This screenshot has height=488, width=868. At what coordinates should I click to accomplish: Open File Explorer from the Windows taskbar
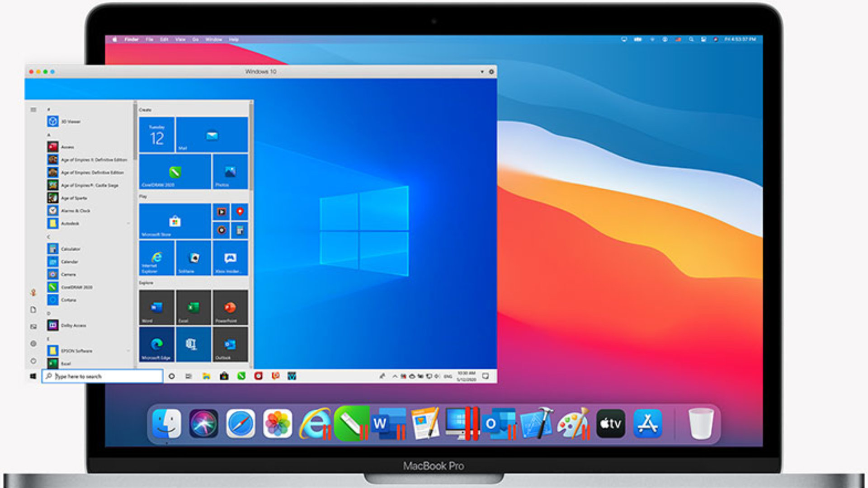[x=206, y=376]
